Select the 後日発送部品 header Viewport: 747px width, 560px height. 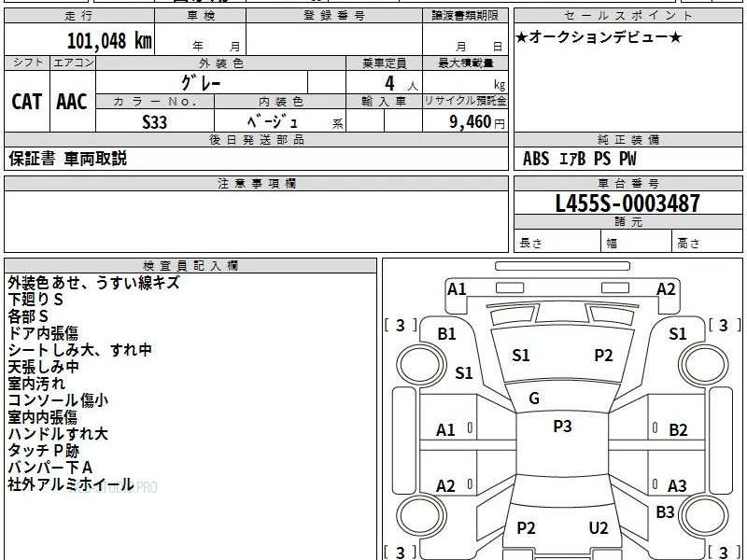click(x=256, y=139)
